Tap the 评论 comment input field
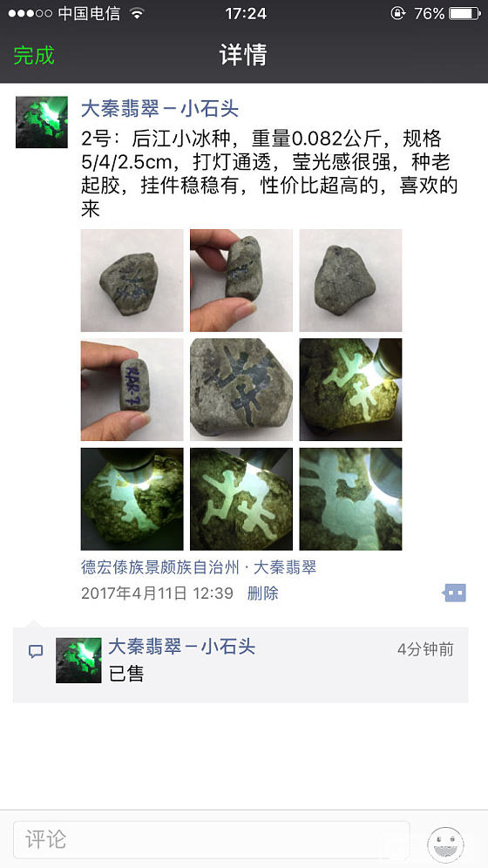The width and height of the screenshot is (488, 868). tap(212, 839)
